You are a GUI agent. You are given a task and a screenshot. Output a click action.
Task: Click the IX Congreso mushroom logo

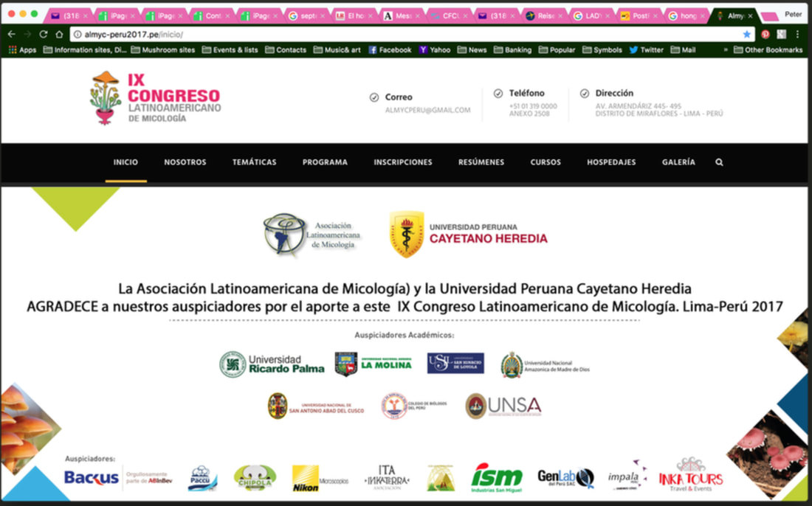(x=155, y=98)
